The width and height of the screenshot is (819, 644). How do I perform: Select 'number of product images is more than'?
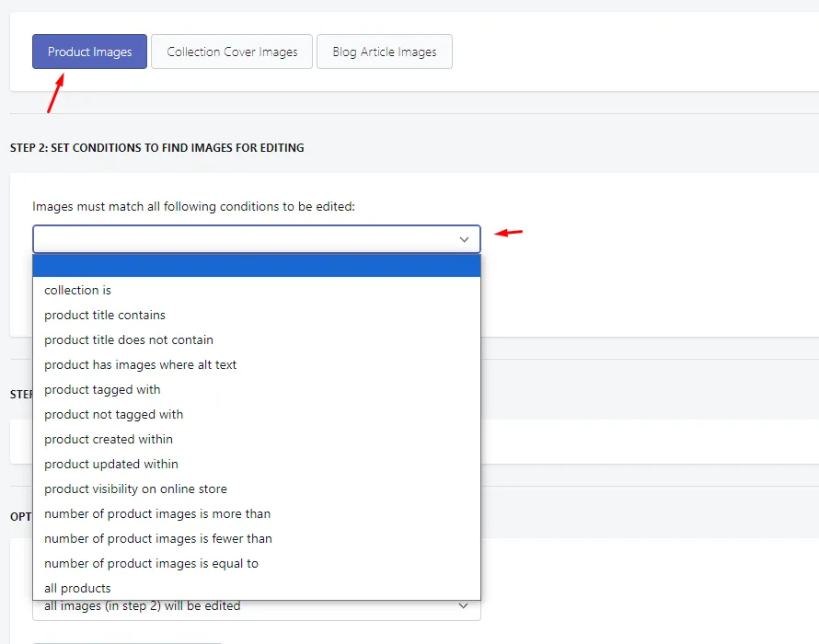(x=257, y=513)
